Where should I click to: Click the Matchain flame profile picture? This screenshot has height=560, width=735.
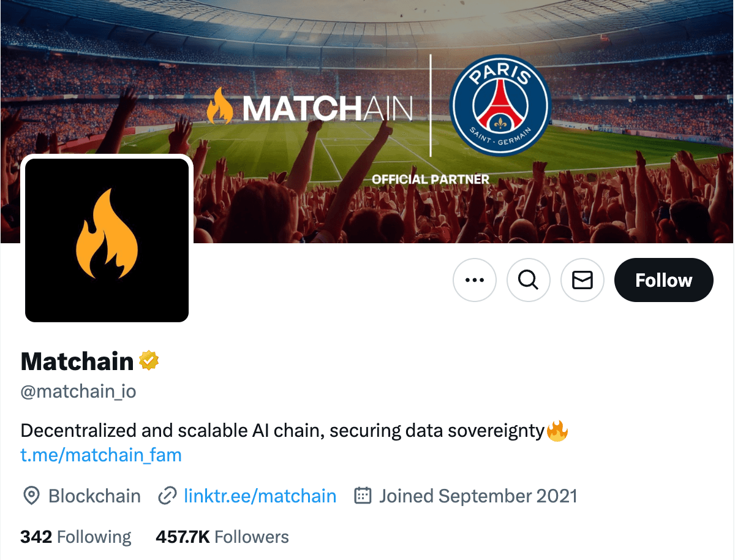107,240
